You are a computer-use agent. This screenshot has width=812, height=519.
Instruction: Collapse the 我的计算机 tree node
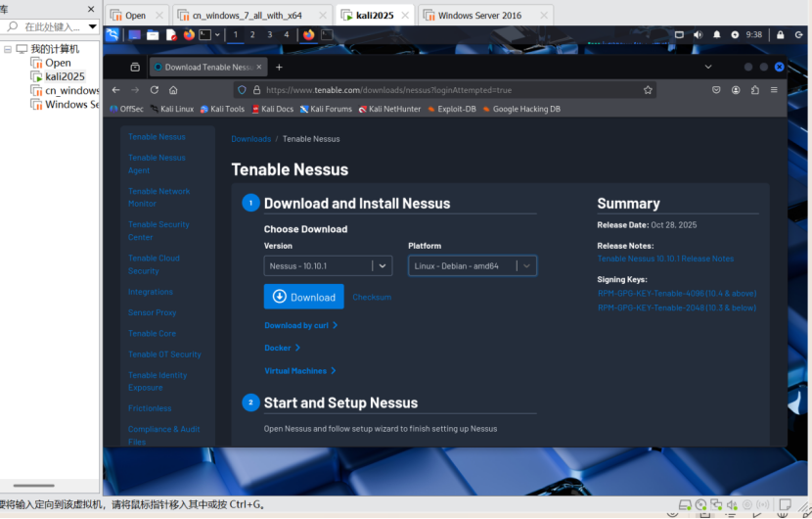point(8,49)
